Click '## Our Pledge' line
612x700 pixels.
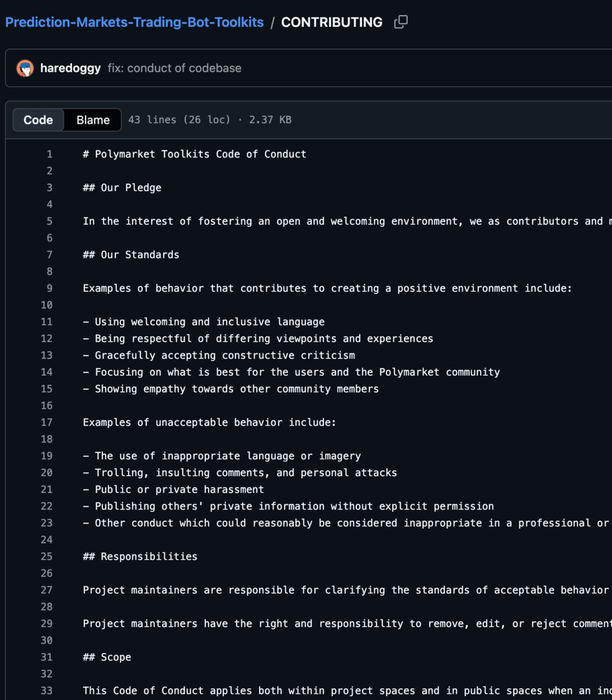click(x=122, y=187)
